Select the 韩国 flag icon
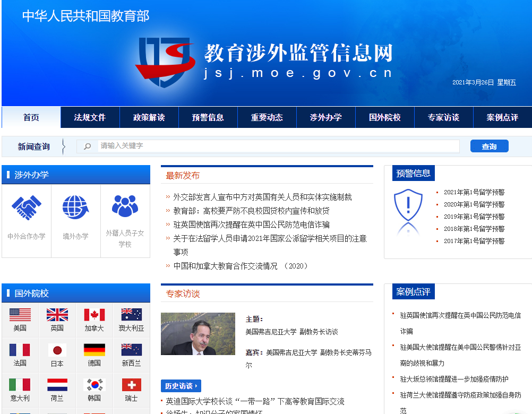This screenshot has height=414, width=532. coord(95,385)
